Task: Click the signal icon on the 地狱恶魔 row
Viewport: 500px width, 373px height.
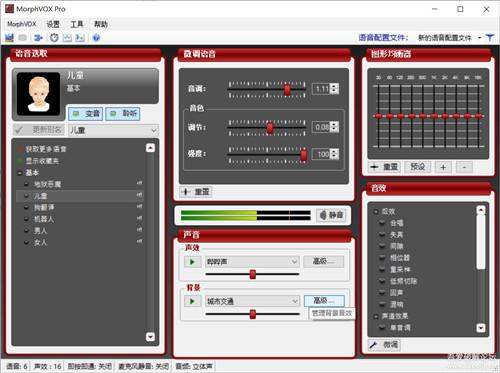Action: 139,183
